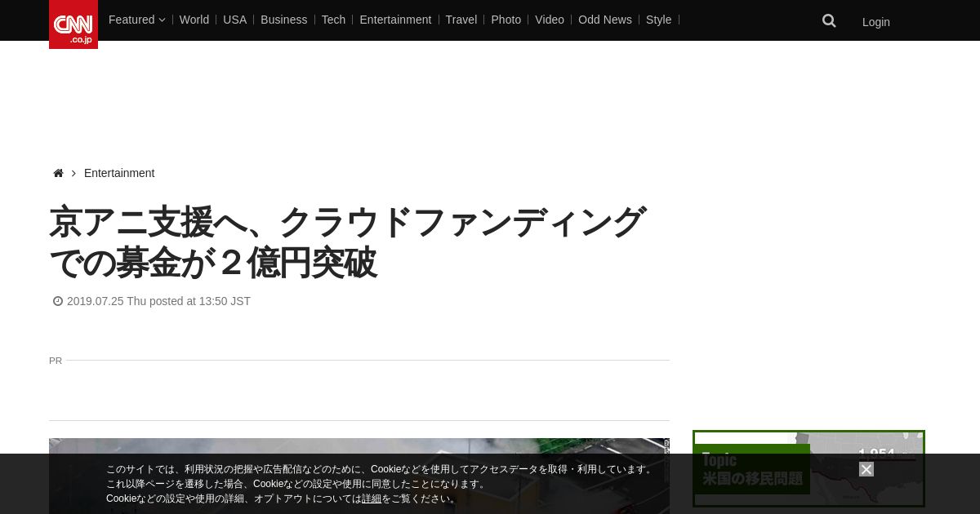Click the 2019.07.25 post date text
The width and height of the screenshot is (980, 514).
(x=158, y=301)
